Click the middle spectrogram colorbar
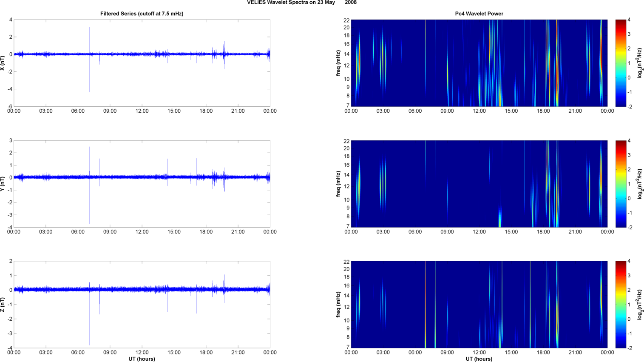This screenshot has height=362, width=644. [621, 184]
